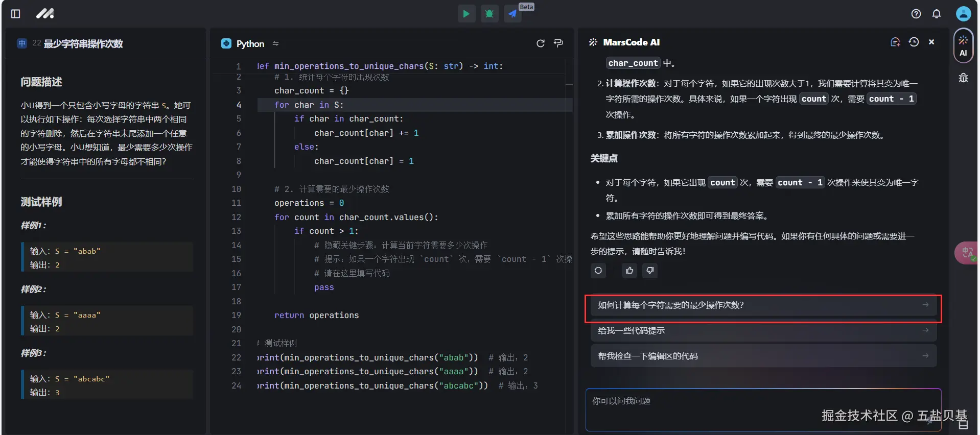Click comment '# 2. 计算需要的最少操作次数'
The width and height of the screenshot is (980, 435).
(332, 189)
